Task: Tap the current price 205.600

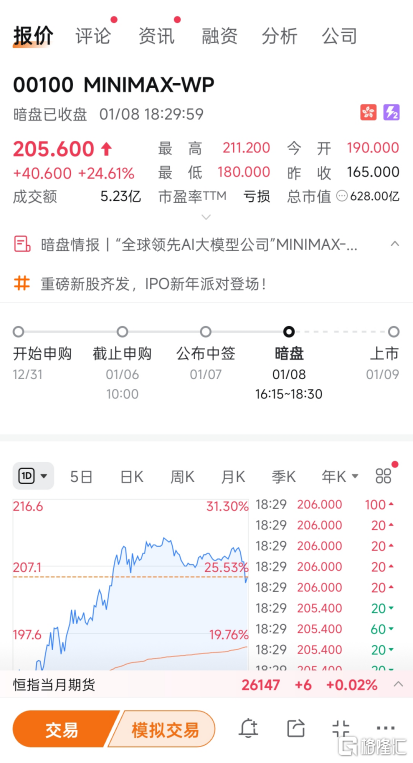Action: tap(54, 149)
